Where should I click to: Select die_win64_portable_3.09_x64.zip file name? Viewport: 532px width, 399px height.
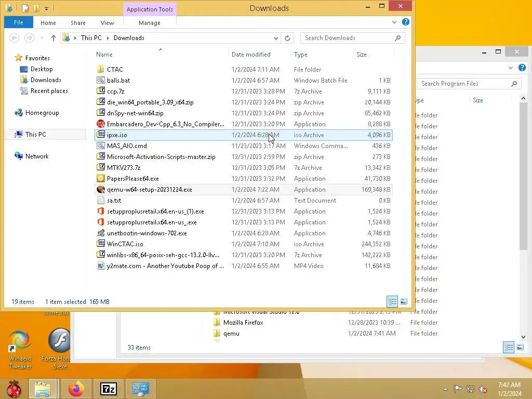pyautogui.click(x=150, y=102)
